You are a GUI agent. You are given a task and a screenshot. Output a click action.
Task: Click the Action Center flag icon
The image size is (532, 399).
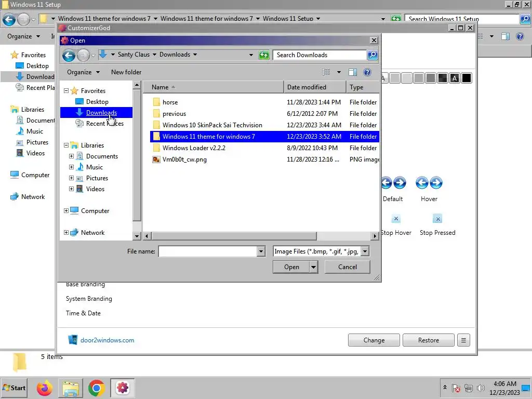[x=456, y=388]
